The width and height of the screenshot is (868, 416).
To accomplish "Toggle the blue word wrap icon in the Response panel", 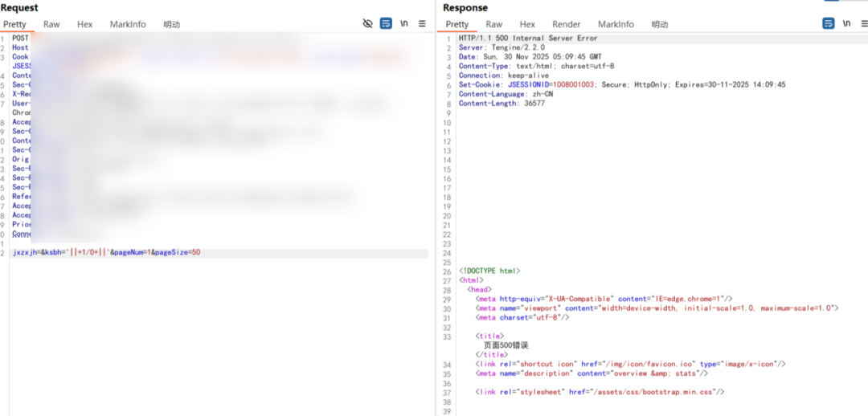I will (829, 24).
